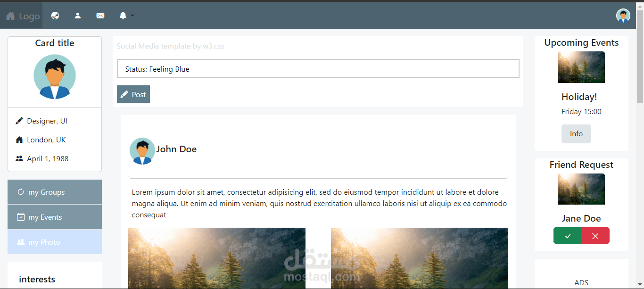Open the user profile icon in navbar
Viewport: 644px width, 289px height.
tap(78, 16)
